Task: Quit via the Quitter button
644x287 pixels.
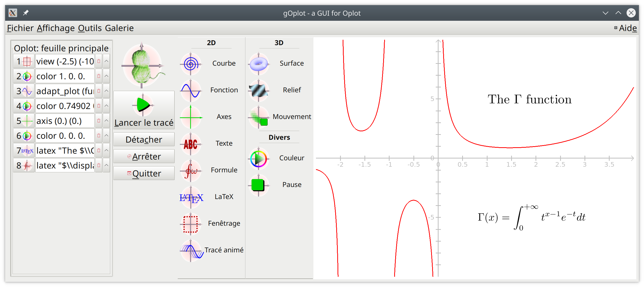Action: pos(144,173)
